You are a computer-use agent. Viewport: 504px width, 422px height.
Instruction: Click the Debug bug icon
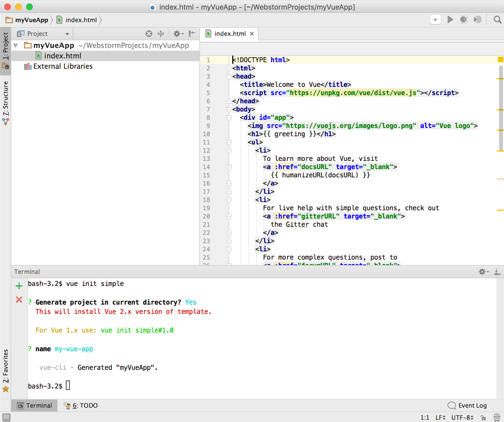[464, 20]
